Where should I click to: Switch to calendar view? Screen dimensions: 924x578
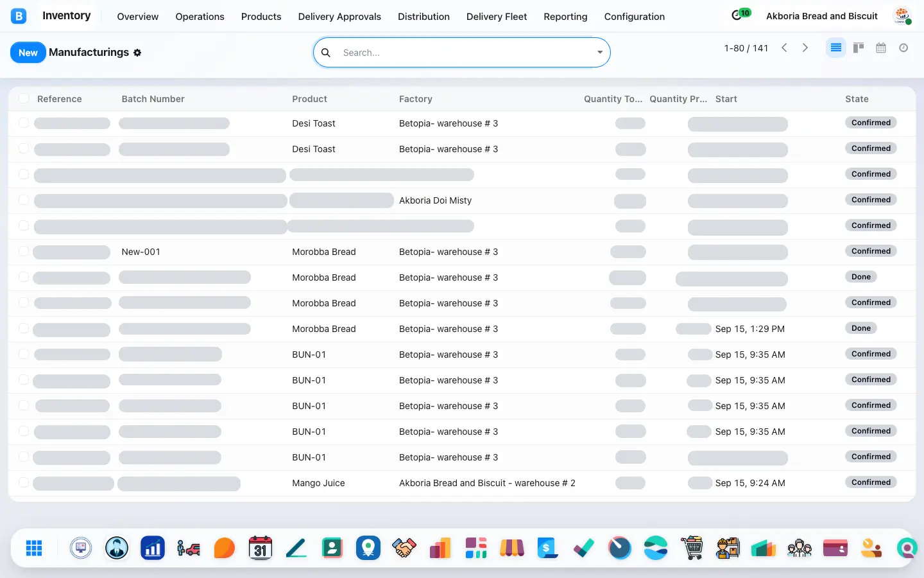pos(881,48)
